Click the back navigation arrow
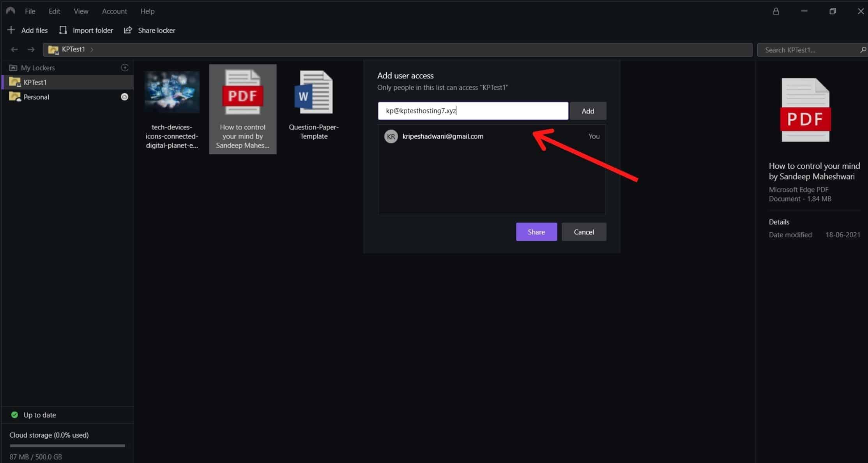 coord(14,49)
